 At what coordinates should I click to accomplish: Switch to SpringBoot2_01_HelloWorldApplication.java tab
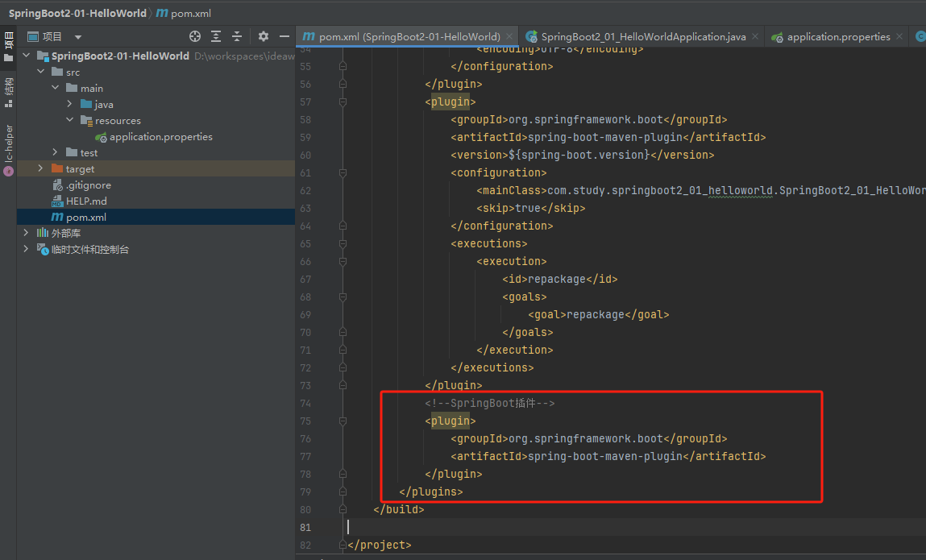642,36
